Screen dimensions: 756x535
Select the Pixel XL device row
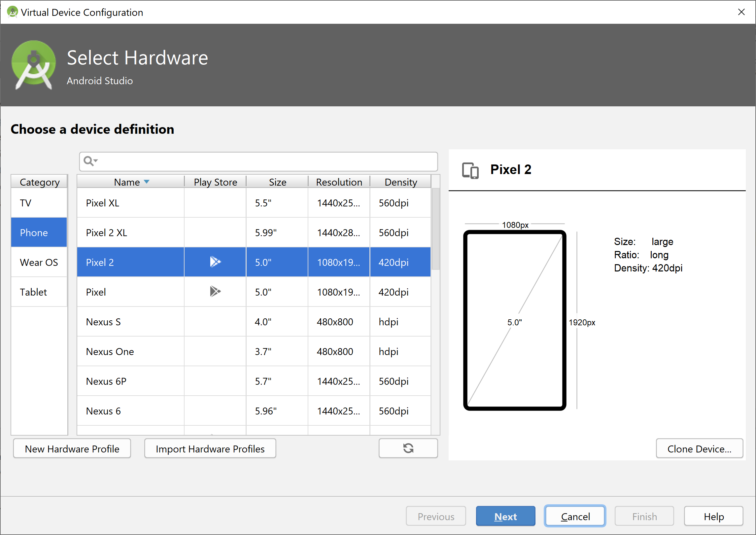[254, 202]
